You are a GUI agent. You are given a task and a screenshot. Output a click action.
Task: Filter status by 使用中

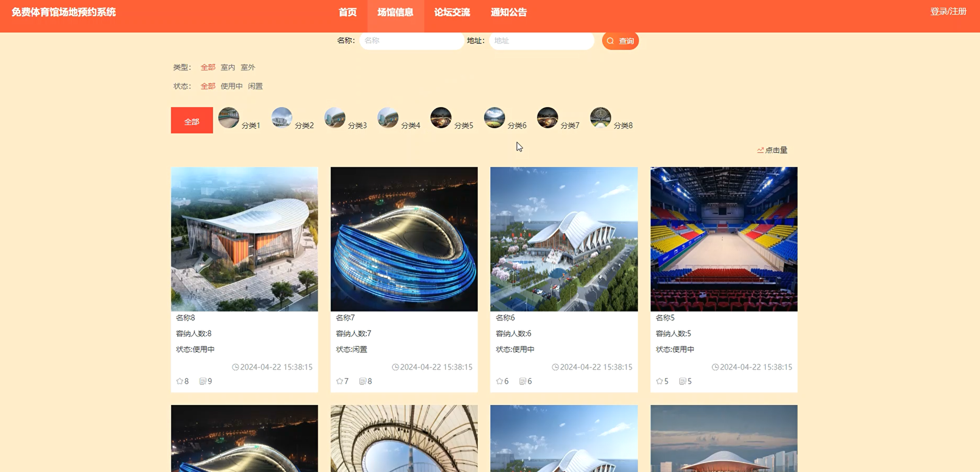[231, 87]
